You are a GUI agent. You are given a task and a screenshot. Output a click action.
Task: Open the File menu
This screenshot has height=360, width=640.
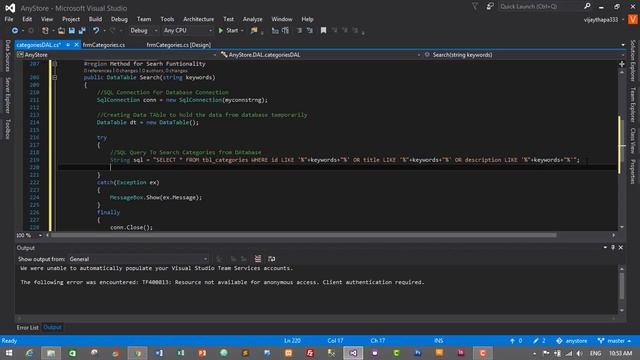coord(9,19)
